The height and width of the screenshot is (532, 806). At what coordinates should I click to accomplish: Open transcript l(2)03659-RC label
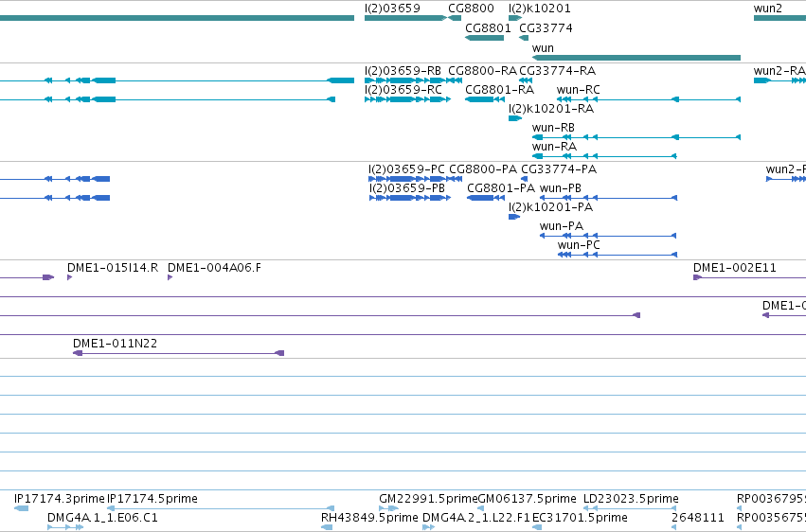tap(403, 89)
